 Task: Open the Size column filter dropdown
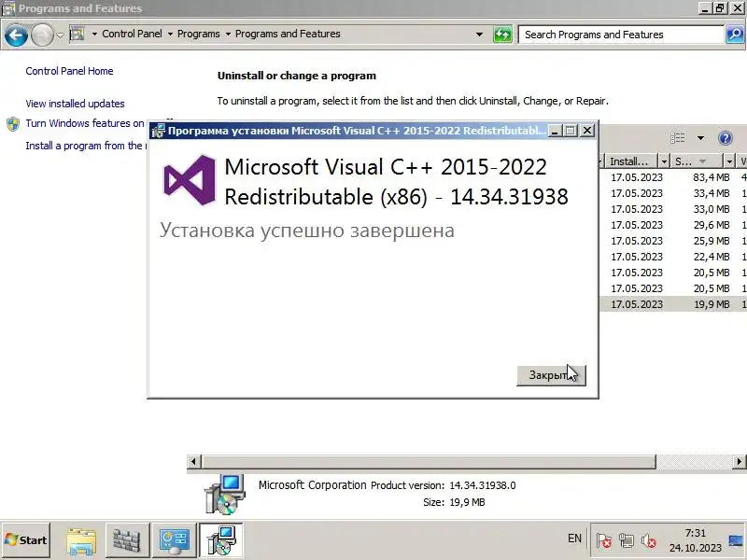729,161
